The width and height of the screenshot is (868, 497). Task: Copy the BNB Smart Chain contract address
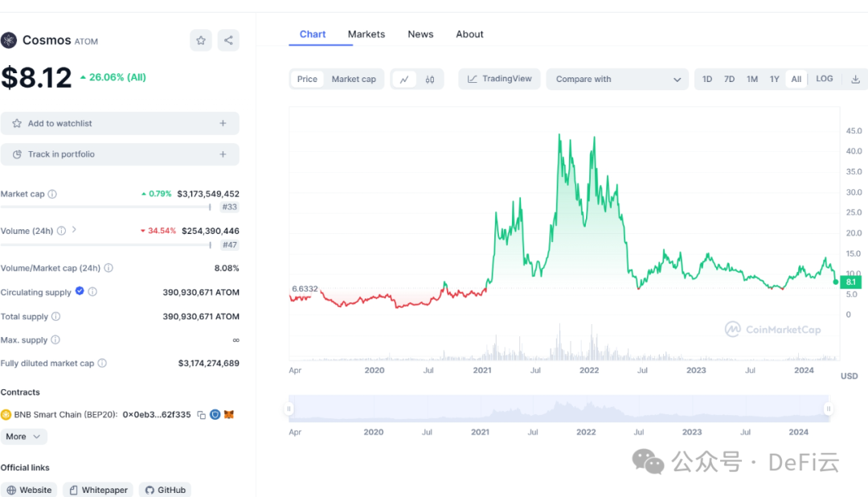202,415
